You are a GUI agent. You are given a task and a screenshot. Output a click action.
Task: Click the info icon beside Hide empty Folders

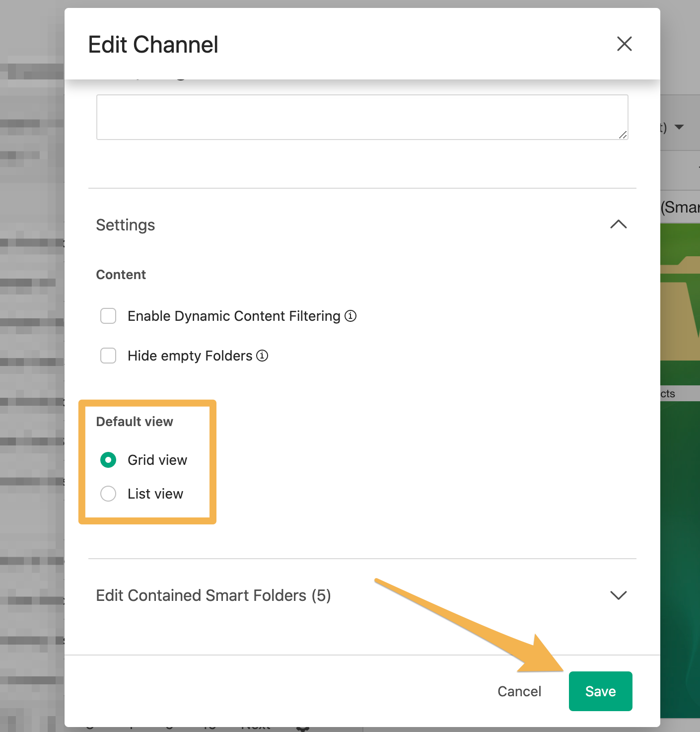(x=262, y=356)
